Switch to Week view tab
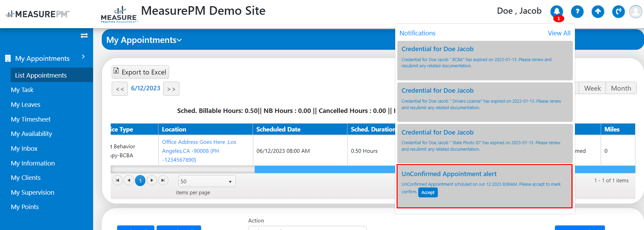The height and width of the screenshot is (230, 644). pos(592,88)
